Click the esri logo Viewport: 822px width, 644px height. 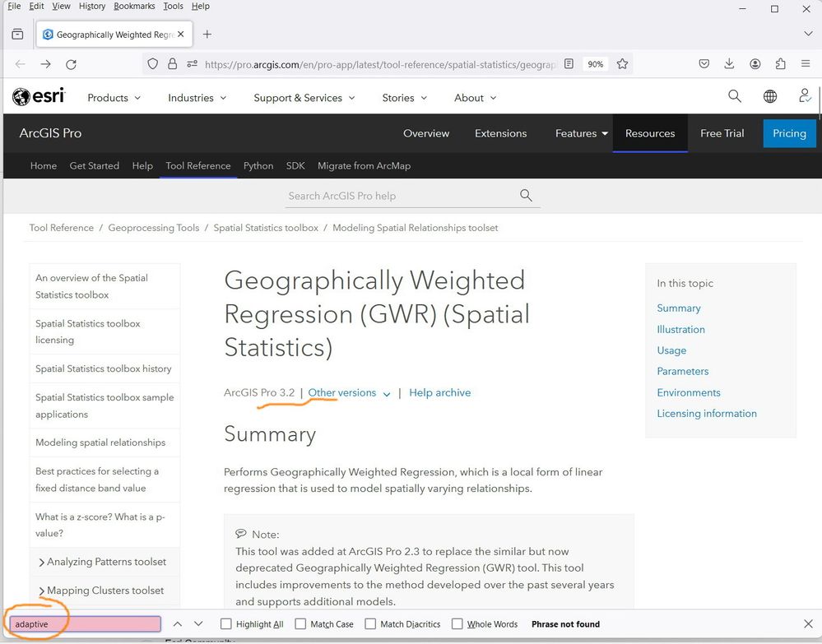coord(39,96)
